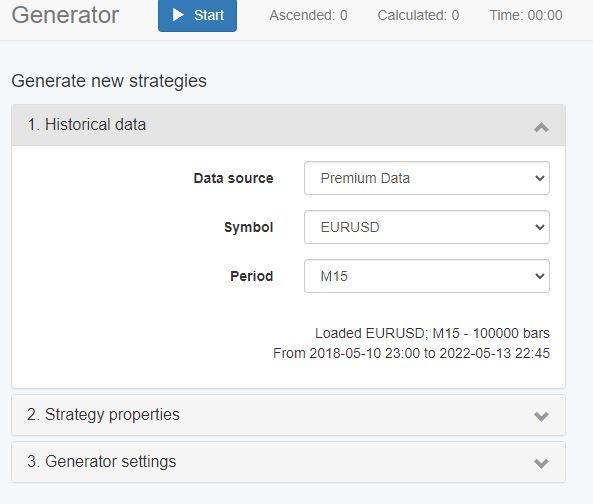593x504 pixels.
Task: Click the play triangle icon on Start
Action: (x=178, y=15)
